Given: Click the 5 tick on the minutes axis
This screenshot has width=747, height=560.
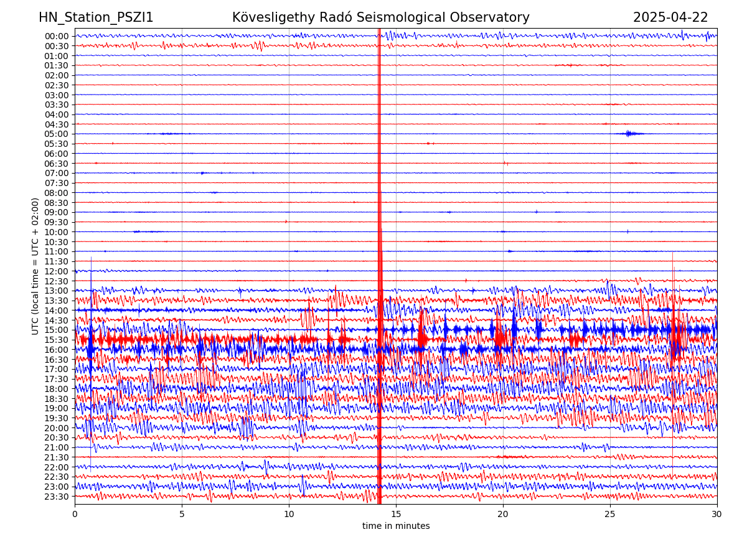Looking at the screenshot, I should [182, 514].
